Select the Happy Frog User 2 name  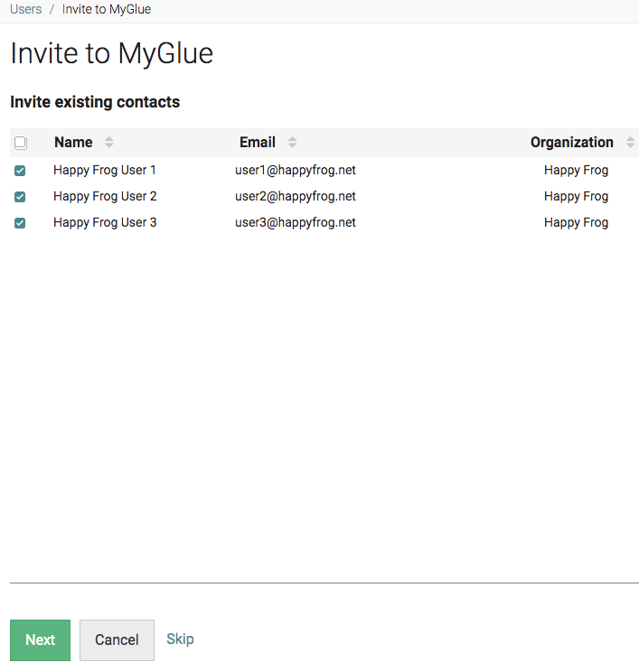(105, 196)
